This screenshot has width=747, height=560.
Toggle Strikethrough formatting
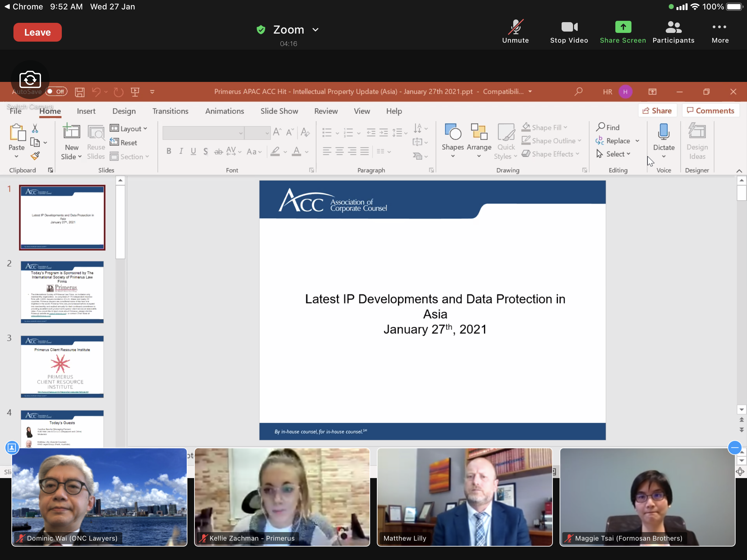219,151
